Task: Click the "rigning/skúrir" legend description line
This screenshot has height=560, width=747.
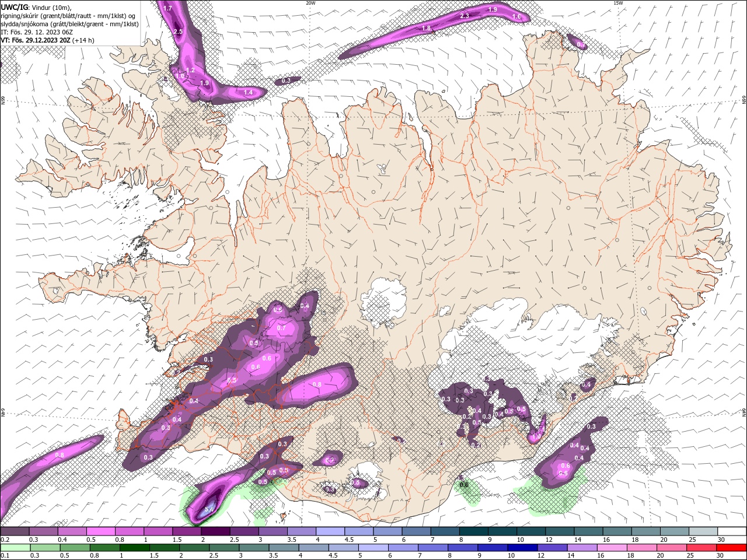Action: pos(68,16)
